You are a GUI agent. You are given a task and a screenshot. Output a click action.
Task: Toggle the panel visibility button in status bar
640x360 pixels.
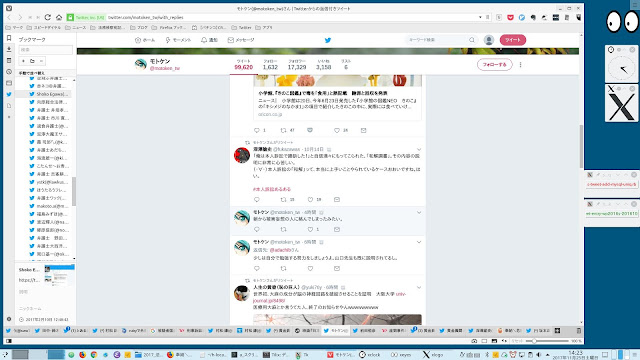pyautogui.click(x=9, y=341)
